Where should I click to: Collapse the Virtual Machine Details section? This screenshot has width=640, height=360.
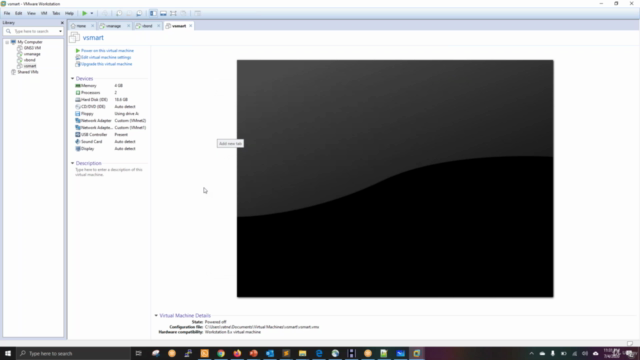(x=156, y=316)
